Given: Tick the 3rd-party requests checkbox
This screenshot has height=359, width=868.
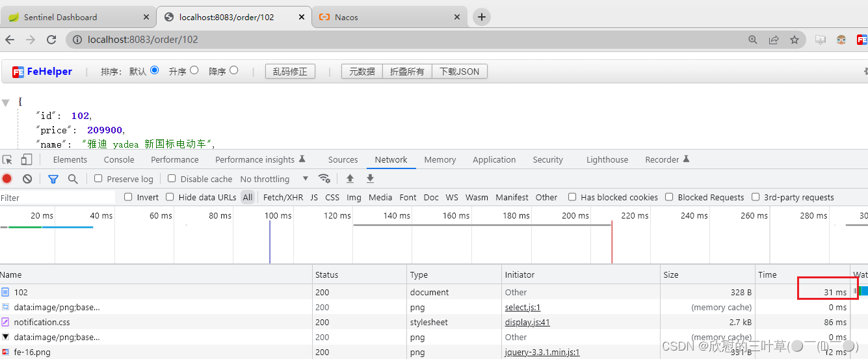Looking at the screenshot, I should coord(756,197).
